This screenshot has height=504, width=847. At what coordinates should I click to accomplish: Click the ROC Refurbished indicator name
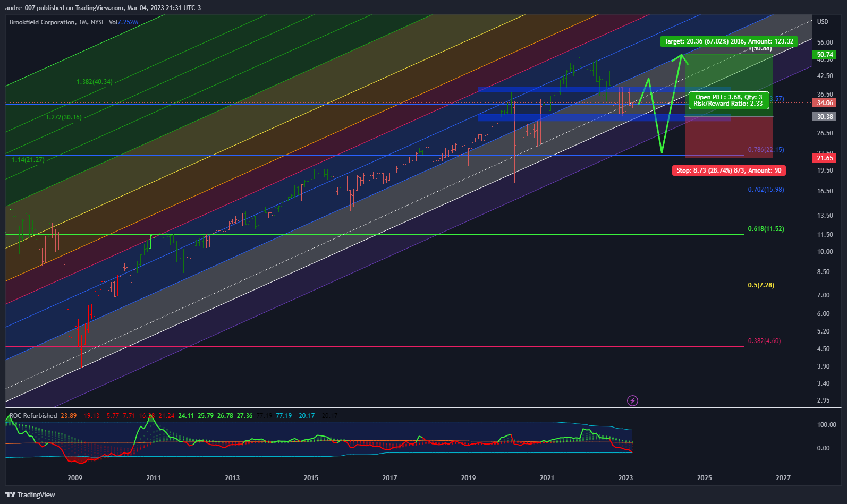[33, 416]
